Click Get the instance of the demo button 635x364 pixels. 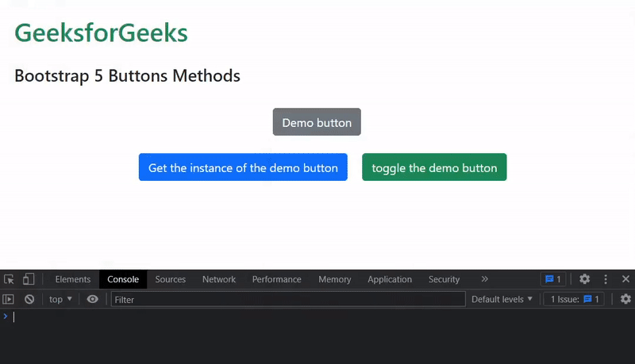[243, 167]
